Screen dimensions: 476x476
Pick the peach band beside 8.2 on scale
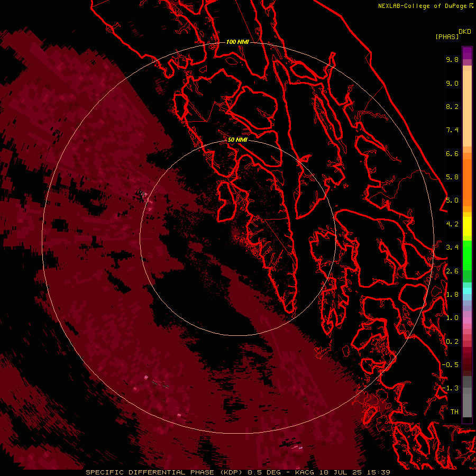[x=467, y=108]
